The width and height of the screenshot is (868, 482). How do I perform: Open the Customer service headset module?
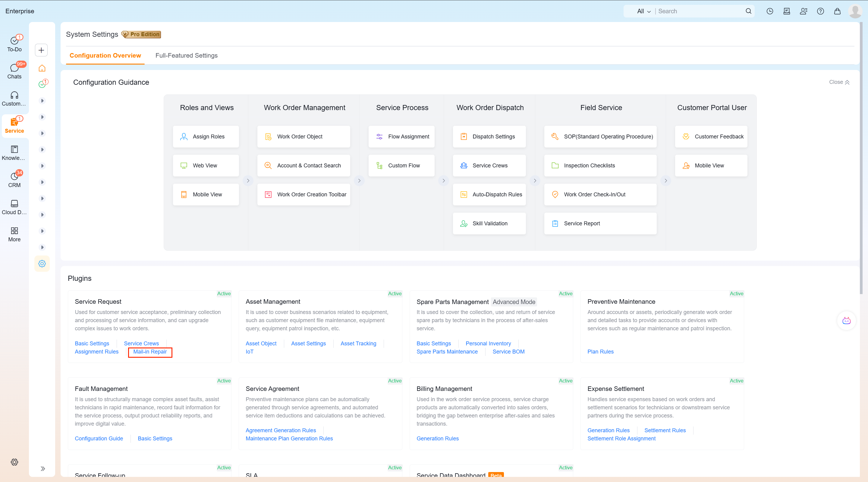point(14,99)
